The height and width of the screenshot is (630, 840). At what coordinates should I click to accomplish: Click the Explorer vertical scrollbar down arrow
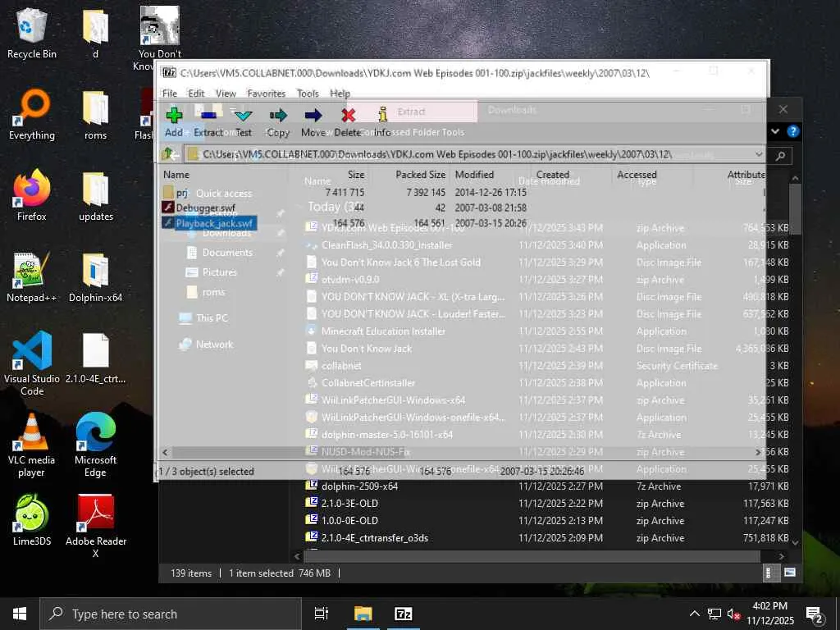coord(795,543)
